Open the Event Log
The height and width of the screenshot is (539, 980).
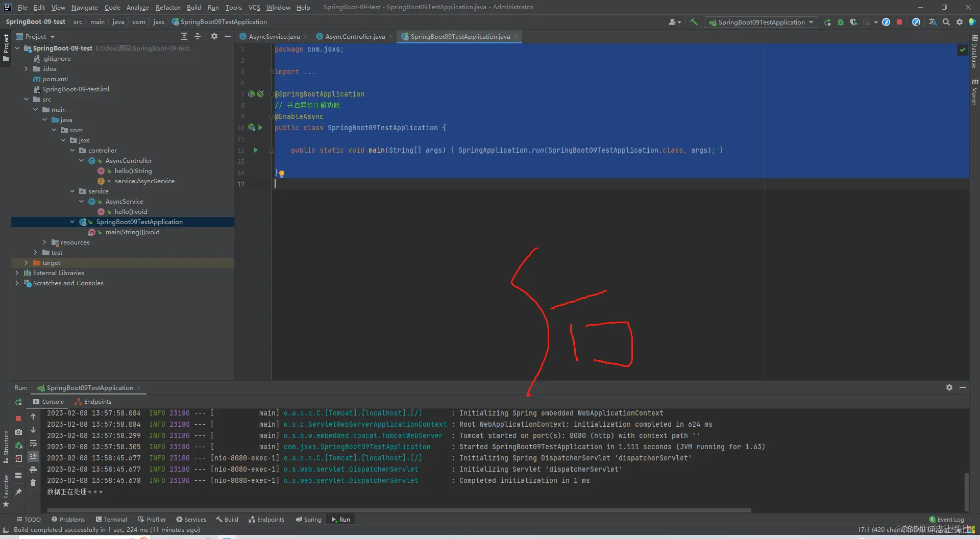947,520
